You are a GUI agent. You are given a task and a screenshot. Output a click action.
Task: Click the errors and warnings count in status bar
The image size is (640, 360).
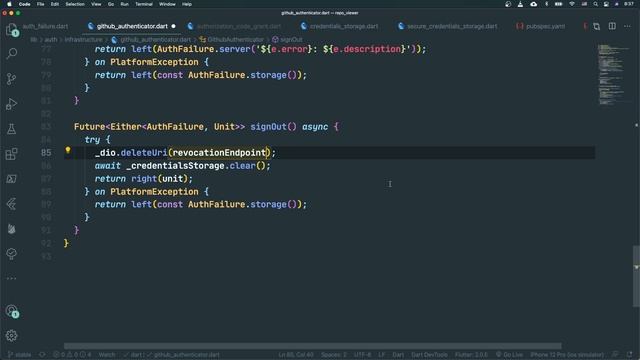(x=72, y=355)
